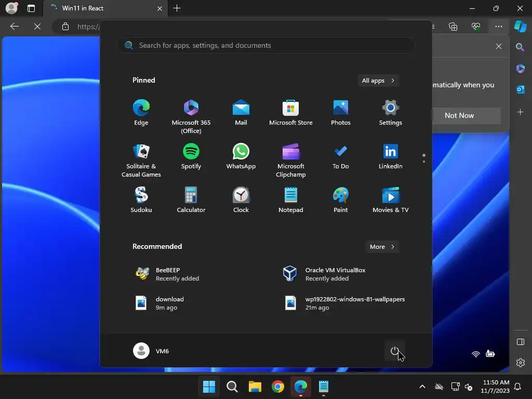Stop loading the page in Edge

[37, 26]
